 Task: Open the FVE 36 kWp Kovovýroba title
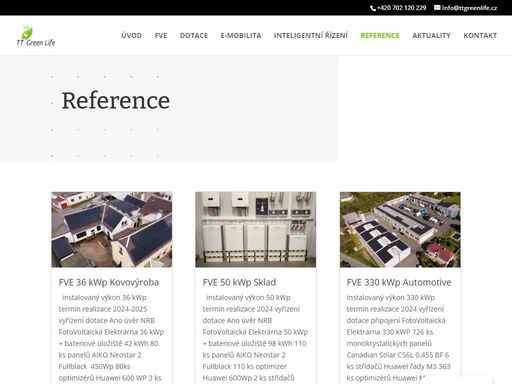pos(109,282)
